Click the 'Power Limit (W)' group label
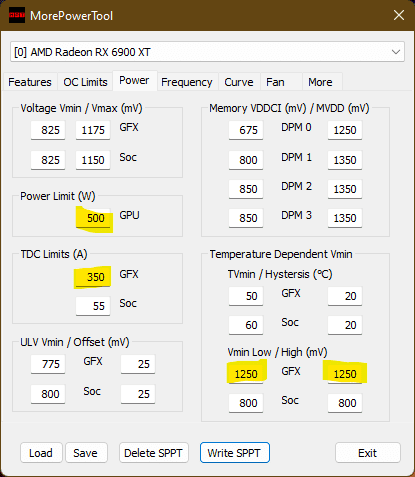The image size is (415, 477). [x=58, y=196]
